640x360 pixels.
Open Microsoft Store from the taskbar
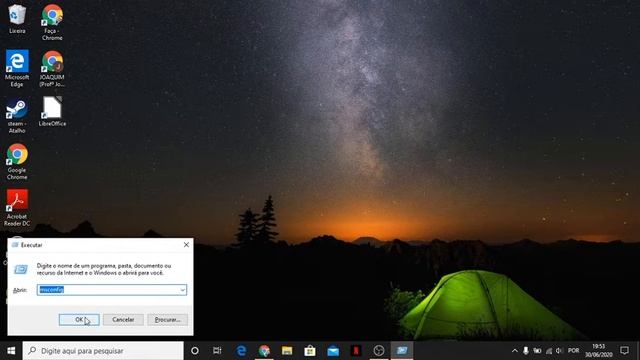click(310, 351)
